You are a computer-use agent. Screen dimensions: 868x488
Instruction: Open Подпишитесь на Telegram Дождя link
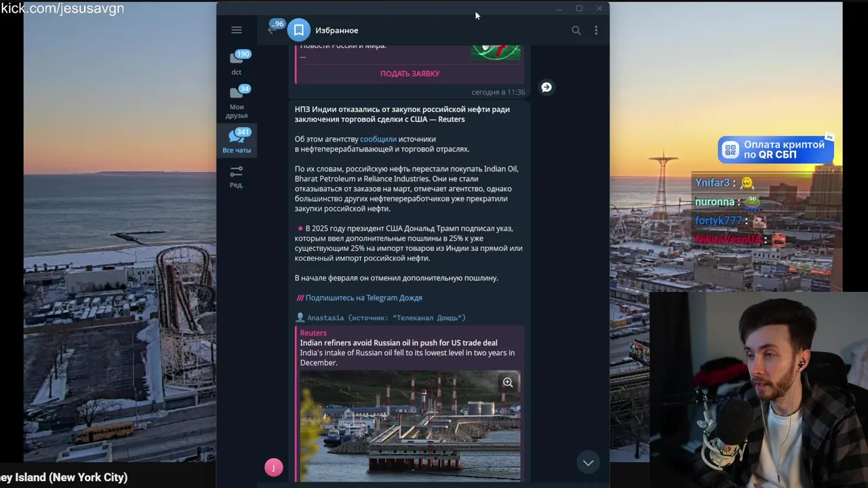[364, 298]
